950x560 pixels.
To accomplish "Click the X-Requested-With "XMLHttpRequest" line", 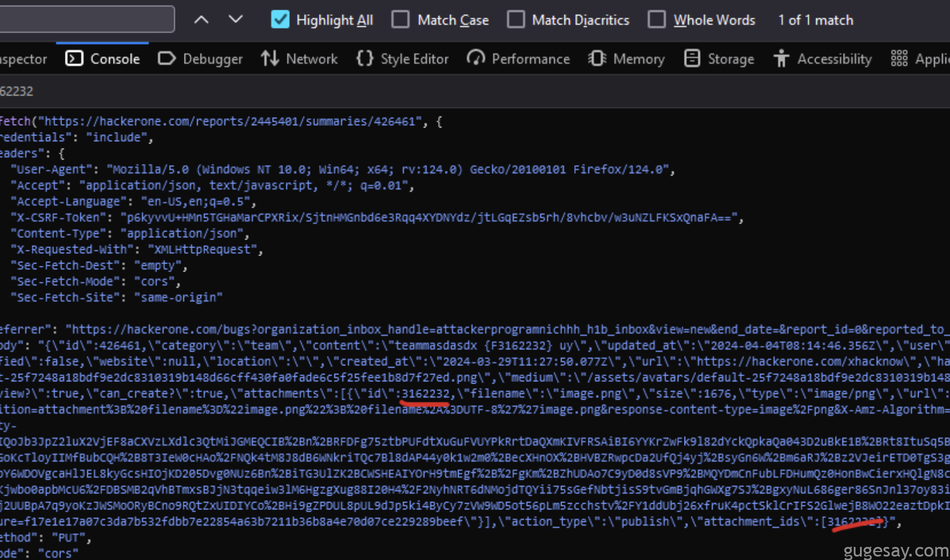I will coord(137,249).
